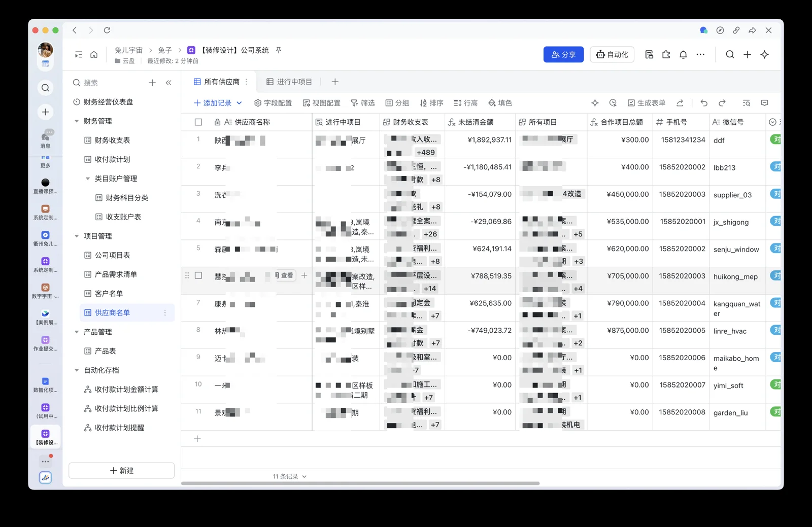
Task: Open the 添加记录 dropdown arrow
Action: pyautogui.click(x=239, y=103)
